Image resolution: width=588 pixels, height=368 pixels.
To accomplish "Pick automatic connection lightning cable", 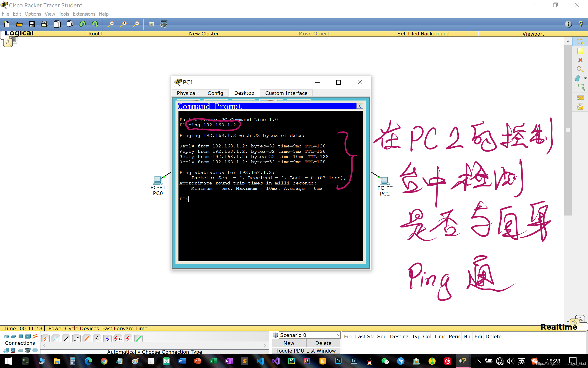I will (x=45, y=339).
